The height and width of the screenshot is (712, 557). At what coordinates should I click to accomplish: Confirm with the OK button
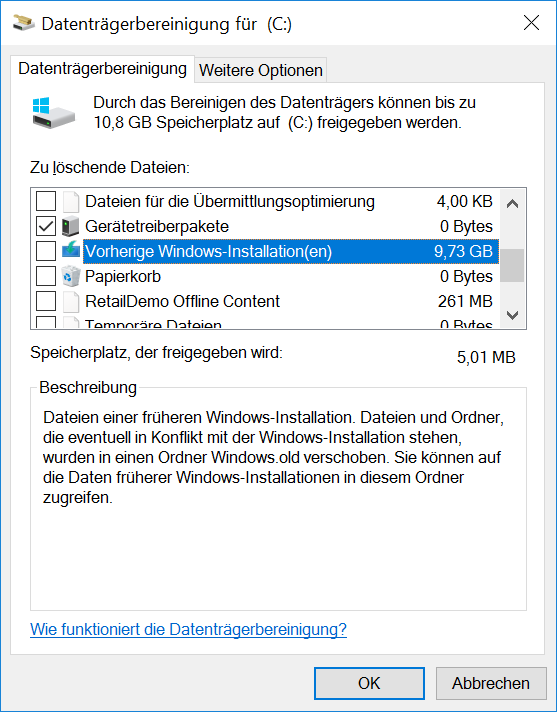[x=369, y=683]
